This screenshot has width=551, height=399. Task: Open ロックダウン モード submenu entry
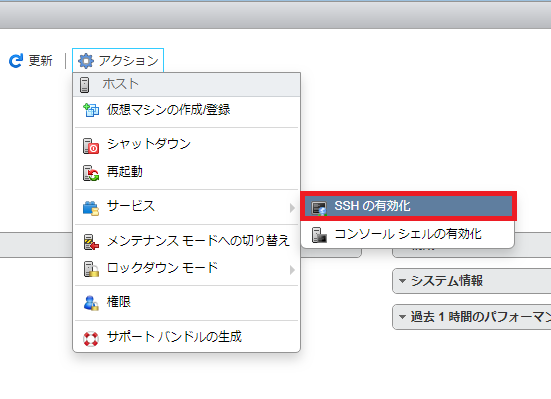(186, 269)
